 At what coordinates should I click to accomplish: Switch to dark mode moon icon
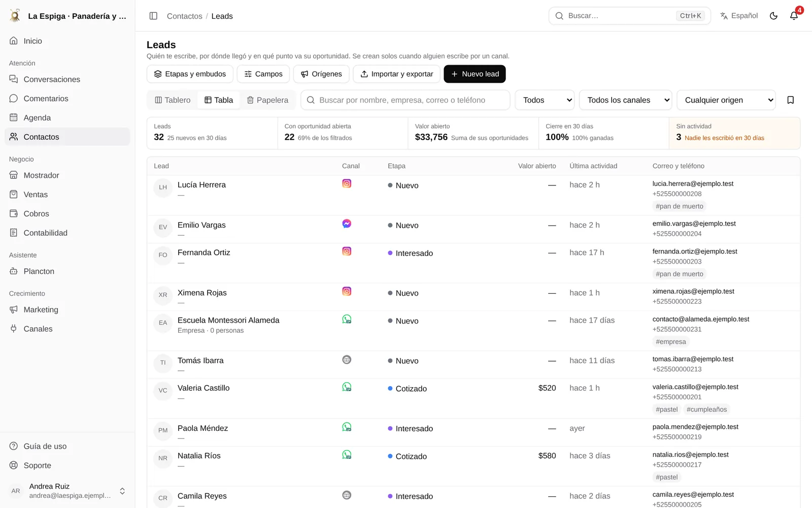[x=773, y=16]
